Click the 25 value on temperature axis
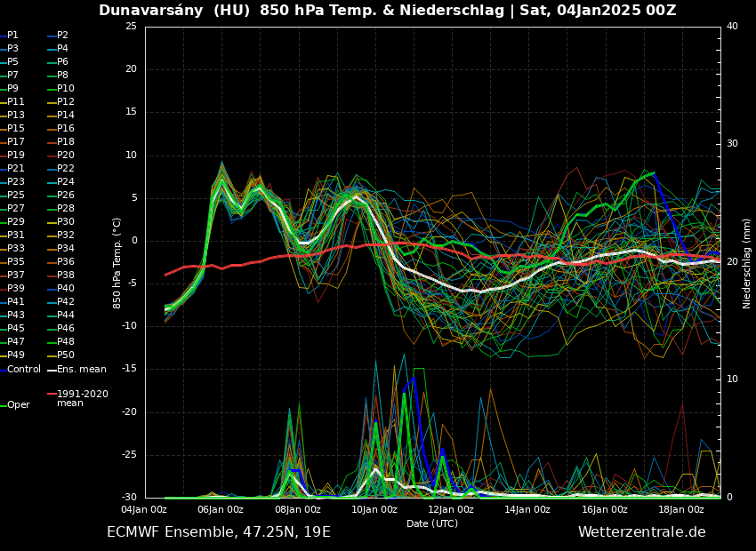 coord(131,27)
